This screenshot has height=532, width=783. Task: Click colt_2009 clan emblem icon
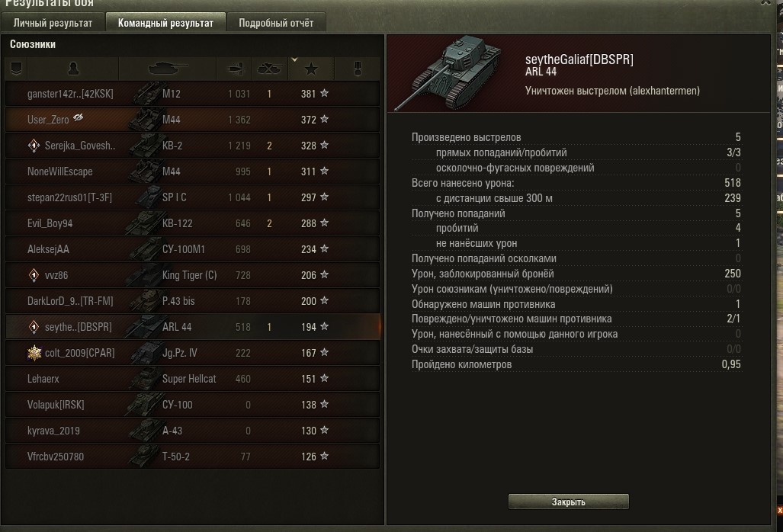34,353
